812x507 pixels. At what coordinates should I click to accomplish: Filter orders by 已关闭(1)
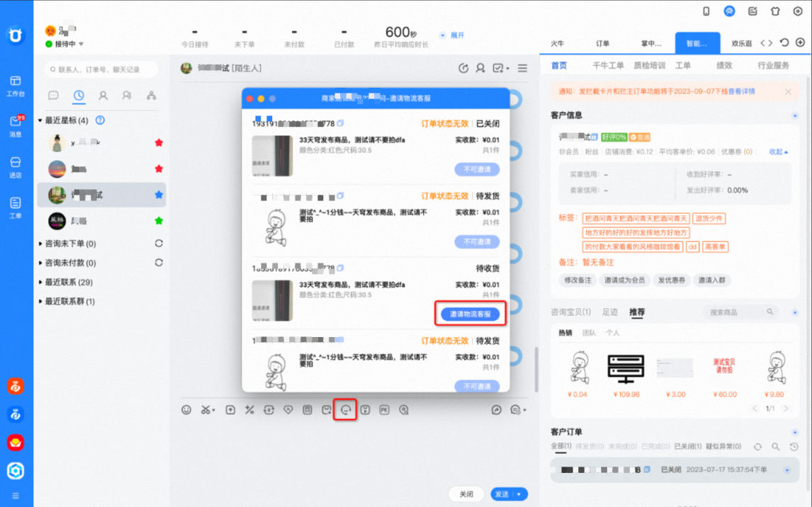click(688, 447)
